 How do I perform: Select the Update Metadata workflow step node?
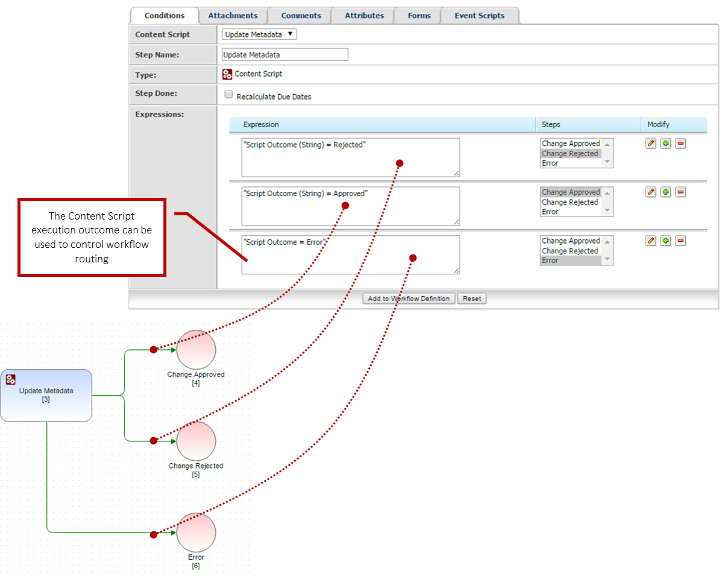tap(46, 395)
